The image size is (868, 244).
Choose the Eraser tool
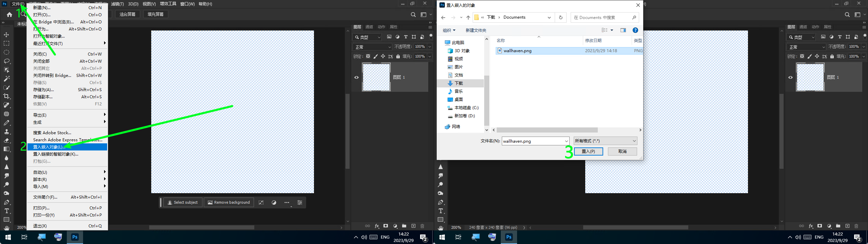6,140
